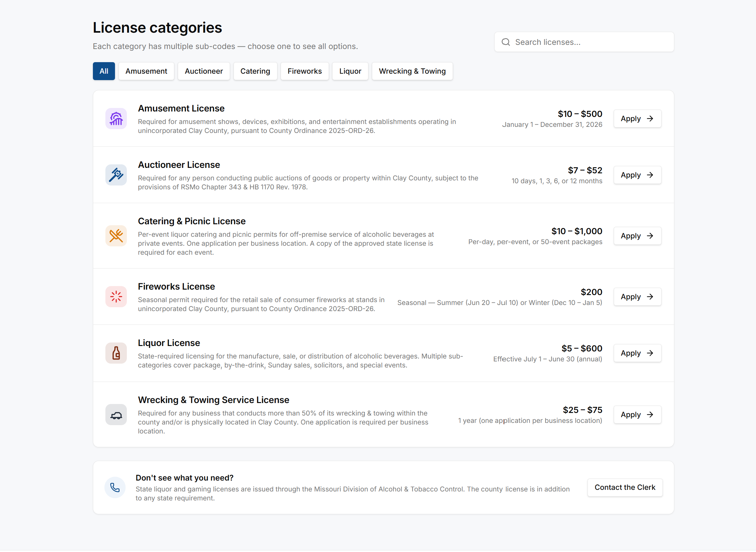
Task: Click the search magnifier icon
Action: (506, 42)
